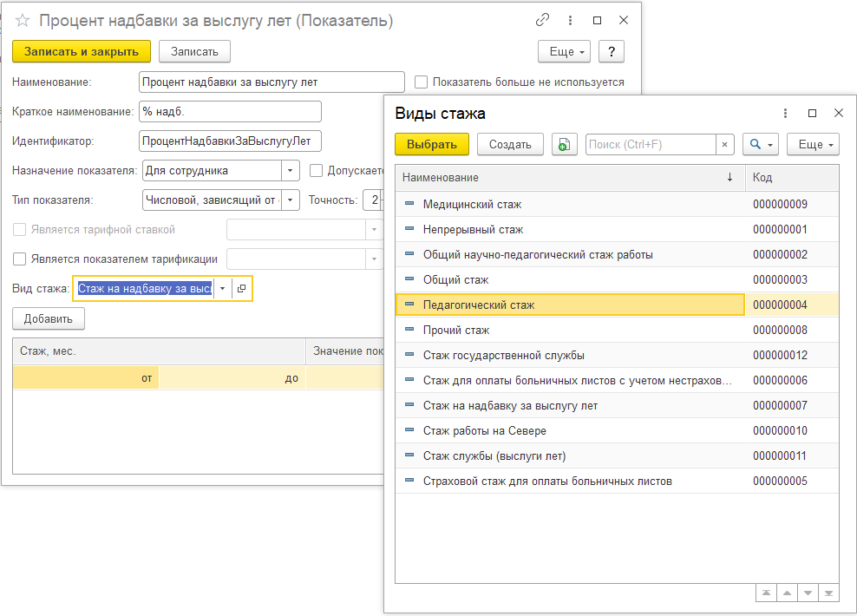
Task: Open the selected Вид стажа item
Action: 242,288
